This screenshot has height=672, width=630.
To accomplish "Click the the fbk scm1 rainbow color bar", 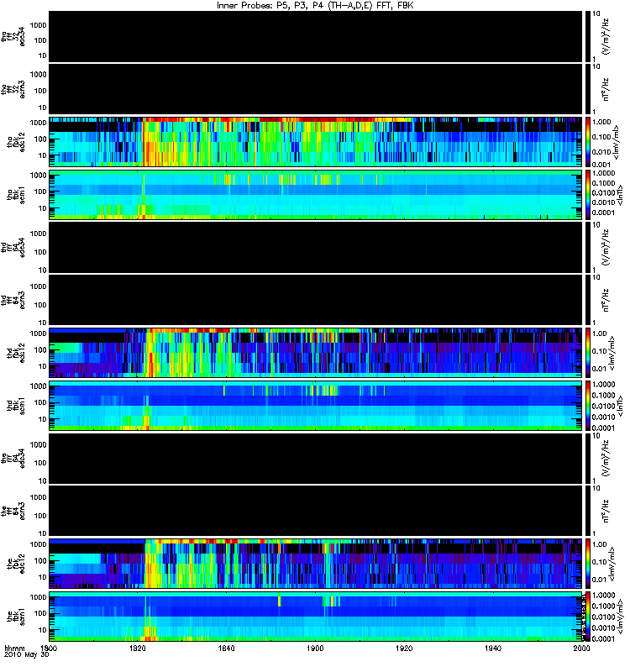I will [x=587, y=617].
